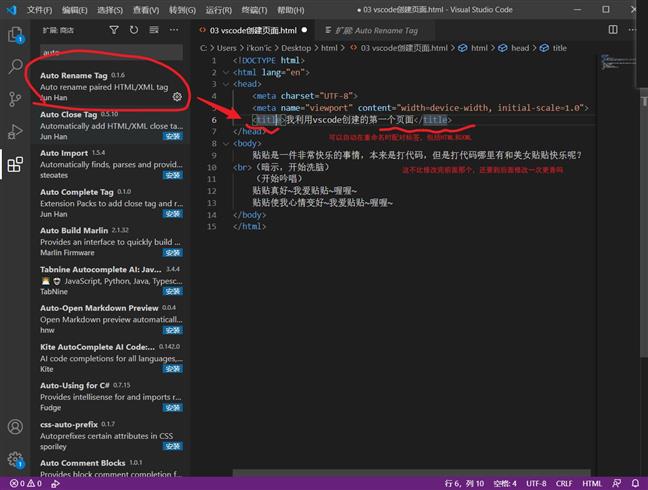The width and height of the screenshot is (648, 490).
Task: Install the Auto Build Marlin extension
Action: click(x=173, y=252)
